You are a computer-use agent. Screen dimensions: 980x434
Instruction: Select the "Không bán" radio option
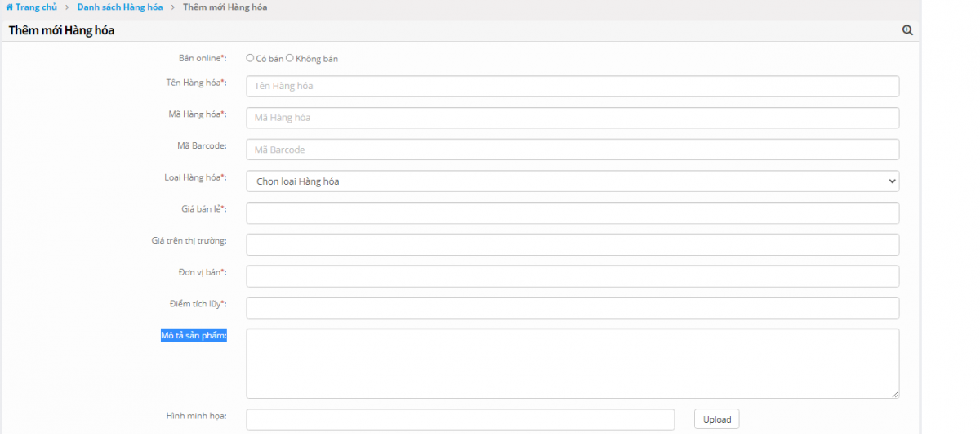[290, 58]
